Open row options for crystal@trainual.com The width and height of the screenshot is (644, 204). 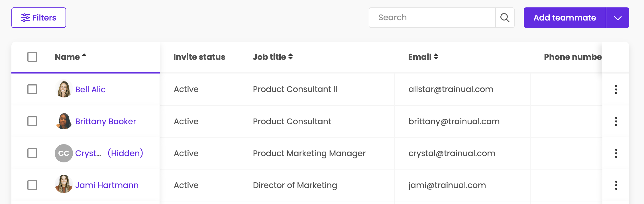(x=616, y=153)
